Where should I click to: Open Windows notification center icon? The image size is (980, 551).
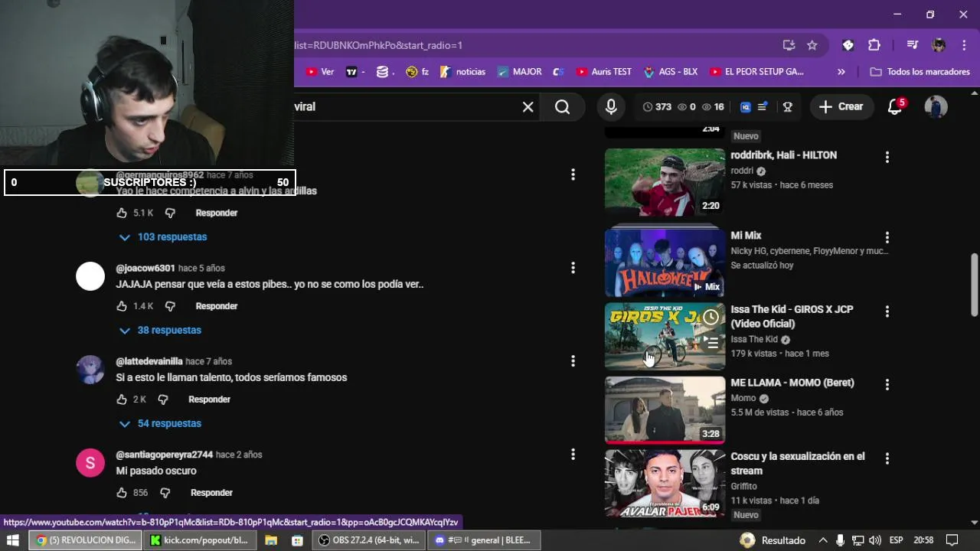click(952, 540)
